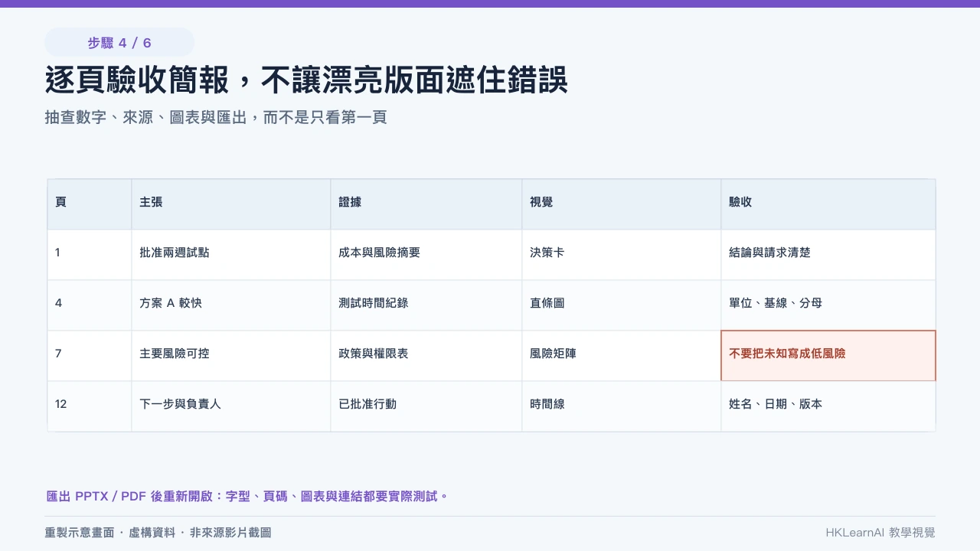The image size is (980, 551).
Task: Click page number cell 1
Action: tap(90, 255)
